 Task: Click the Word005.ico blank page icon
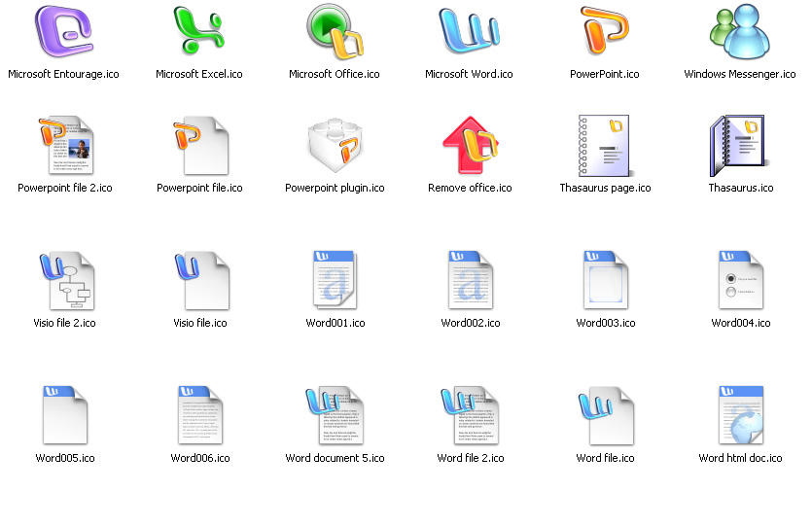pyautogui.click(x=65, y=415)
